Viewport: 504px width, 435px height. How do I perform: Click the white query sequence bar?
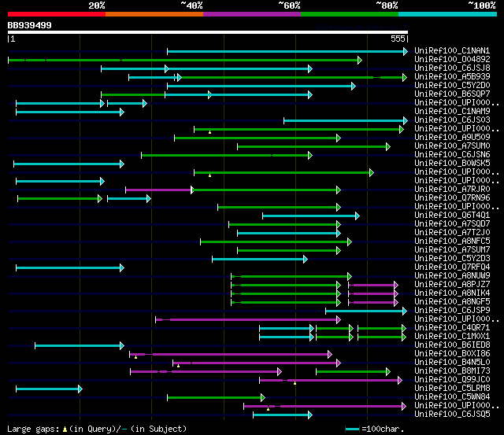pos(208,32)
